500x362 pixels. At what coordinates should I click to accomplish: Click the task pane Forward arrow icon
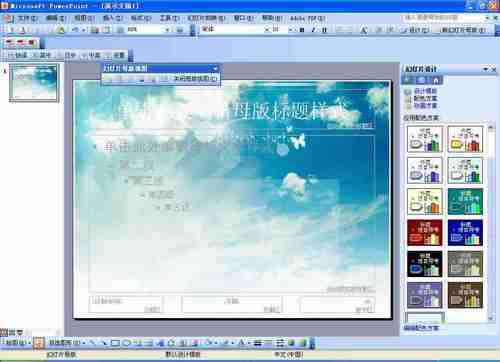click(422, 80)
